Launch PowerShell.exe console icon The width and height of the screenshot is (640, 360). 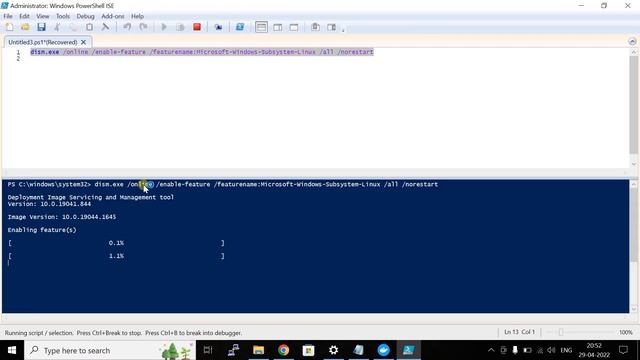240,27
